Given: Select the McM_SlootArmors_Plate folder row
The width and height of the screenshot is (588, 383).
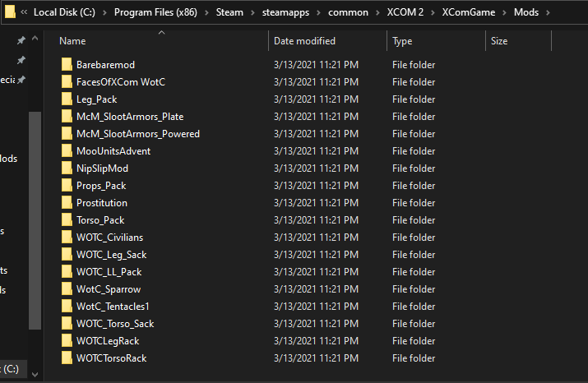Looking at the screenshot, I should [x=248, y=116].
